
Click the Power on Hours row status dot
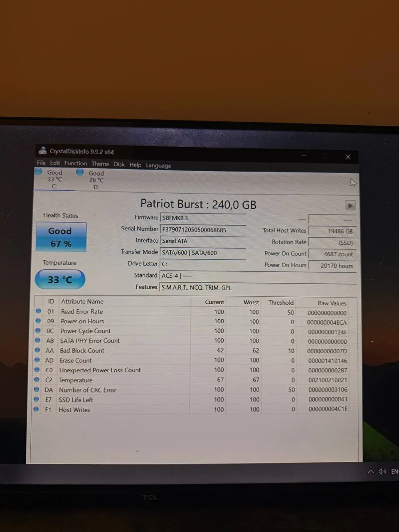(x=38, y=321)
